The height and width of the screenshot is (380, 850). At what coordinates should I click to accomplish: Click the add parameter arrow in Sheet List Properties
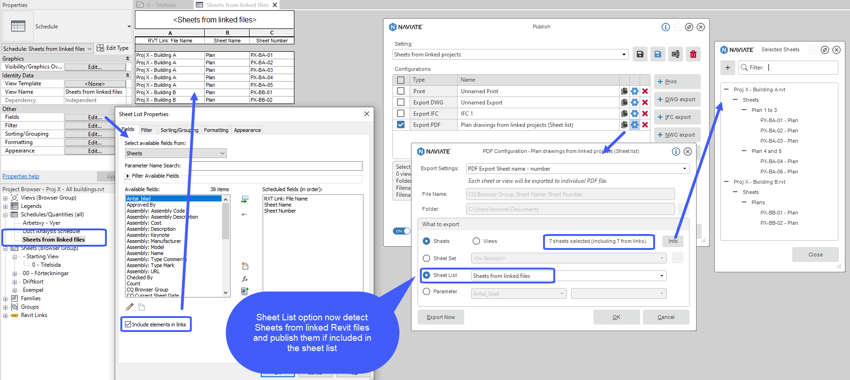pyautogui.click(x=244, y=200)
